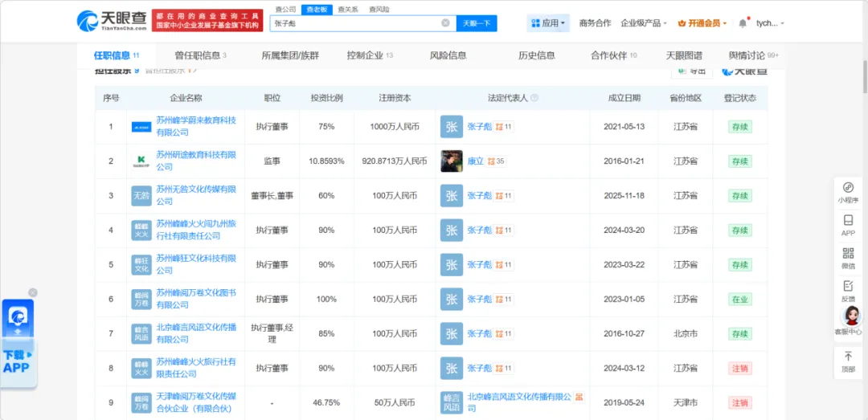Click the Tianyancha logo
The image size is (868, 420).
click(x=111, y=21)
